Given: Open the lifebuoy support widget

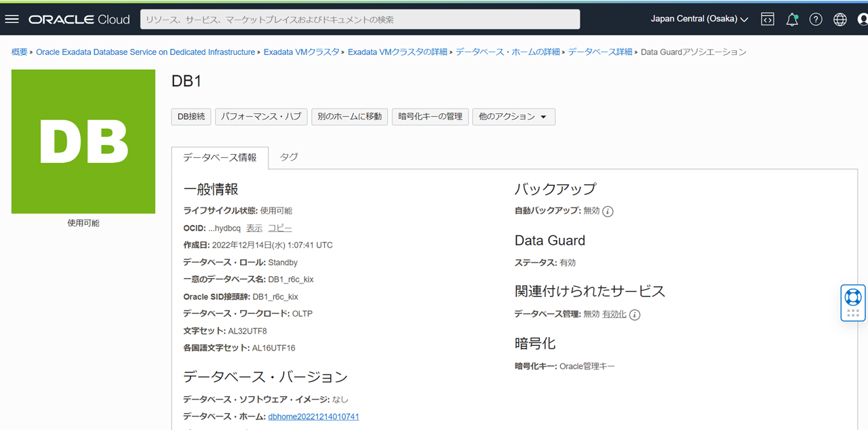Looking at the screenshot, I should (853, 297).
